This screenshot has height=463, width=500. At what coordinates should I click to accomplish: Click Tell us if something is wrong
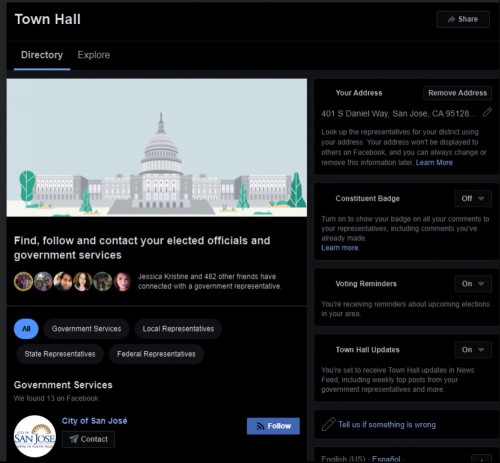click(x=387, y=425)
